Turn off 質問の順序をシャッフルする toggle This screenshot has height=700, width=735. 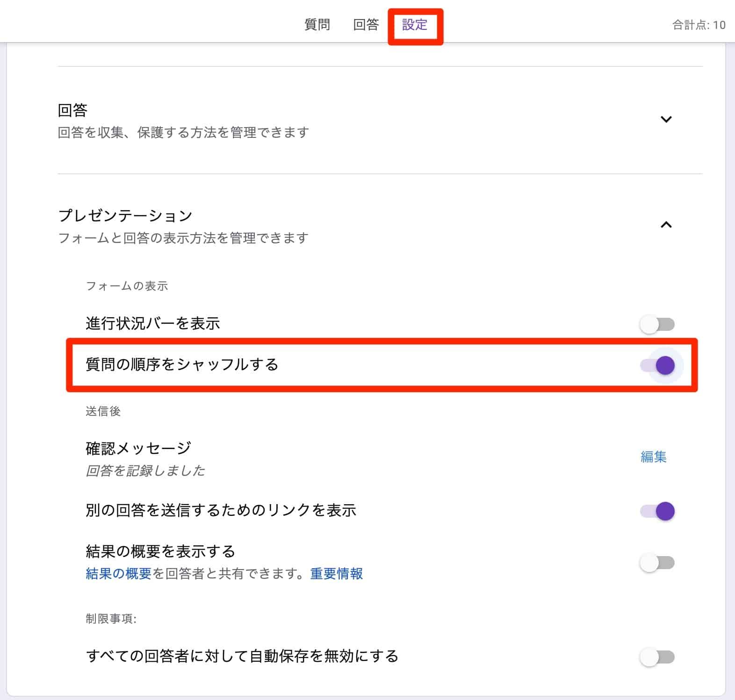(x=657, y=365)
